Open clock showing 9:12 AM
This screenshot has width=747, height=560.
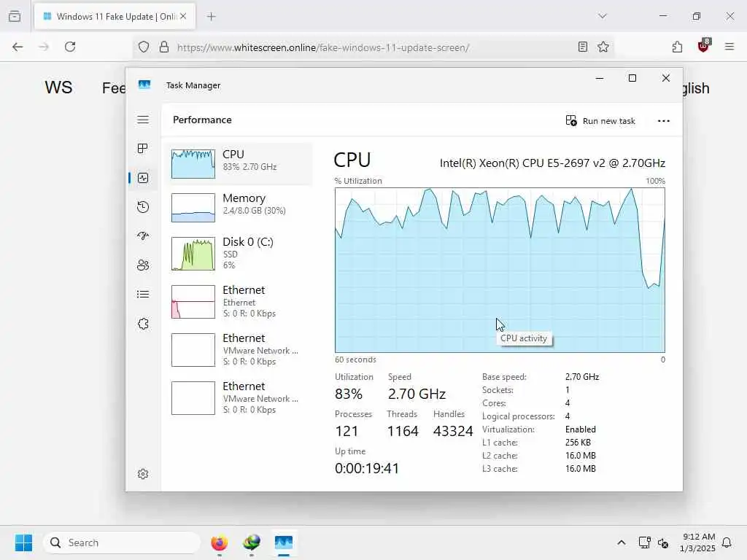coord(698,542)
